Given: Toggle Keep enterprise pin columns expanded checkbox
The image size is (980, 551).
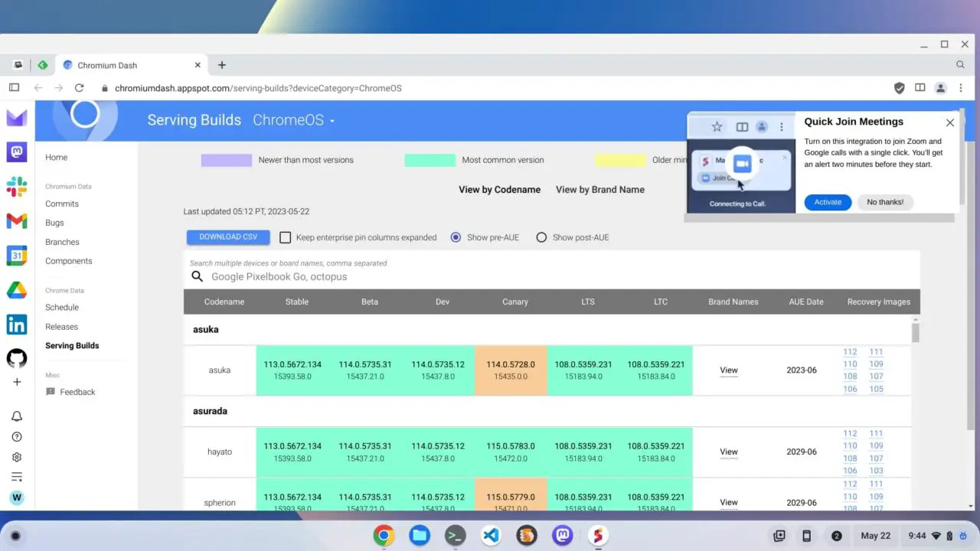Looking at the screenshot, I should 285,237.
